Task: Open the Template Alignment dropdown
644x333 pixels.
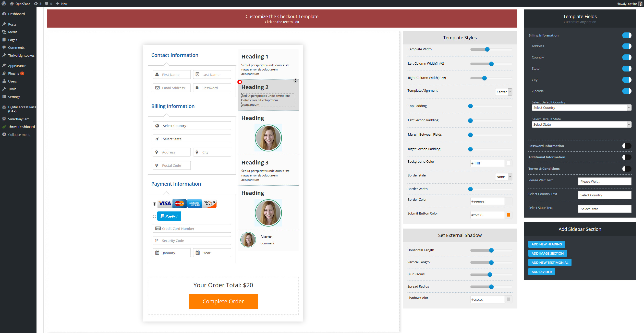Action: point(504,92)
